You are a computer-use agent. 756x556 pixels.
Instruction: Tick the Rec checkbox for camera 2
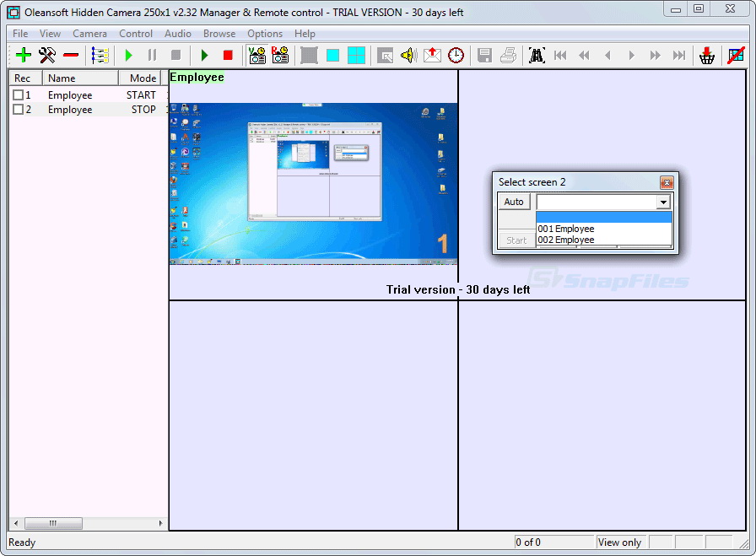click(19, 110)
